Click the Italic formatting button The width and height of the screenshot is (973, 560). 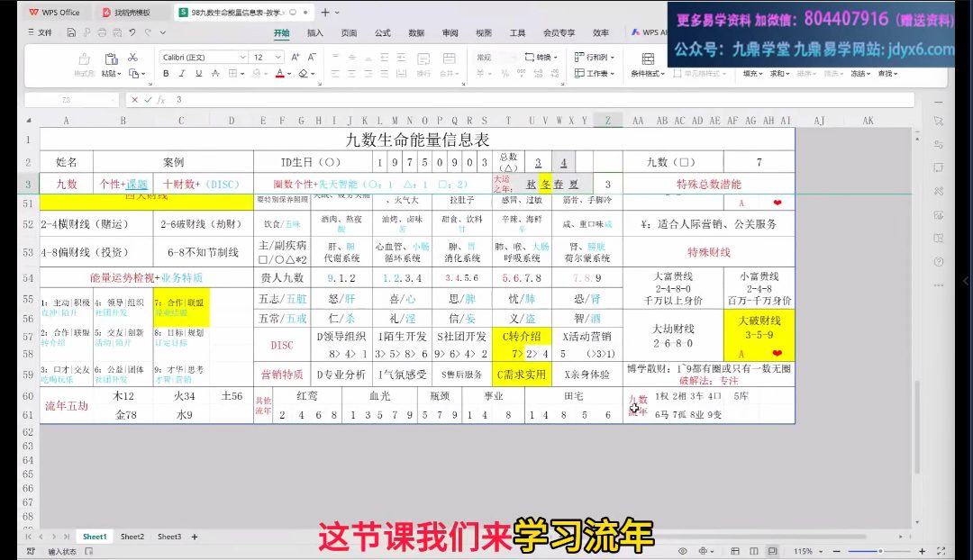(x=182, y=74)
